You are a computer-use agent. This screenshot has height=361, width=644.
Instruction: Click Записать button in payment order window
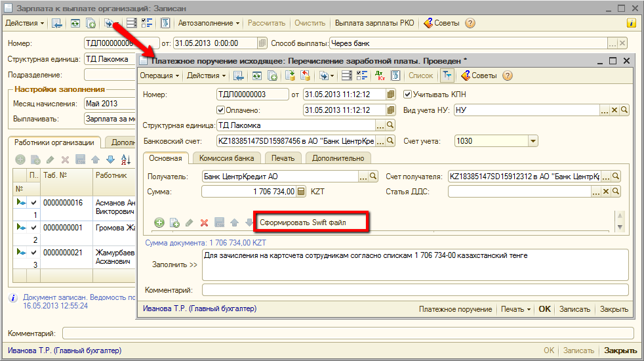(x=575, y=309)
